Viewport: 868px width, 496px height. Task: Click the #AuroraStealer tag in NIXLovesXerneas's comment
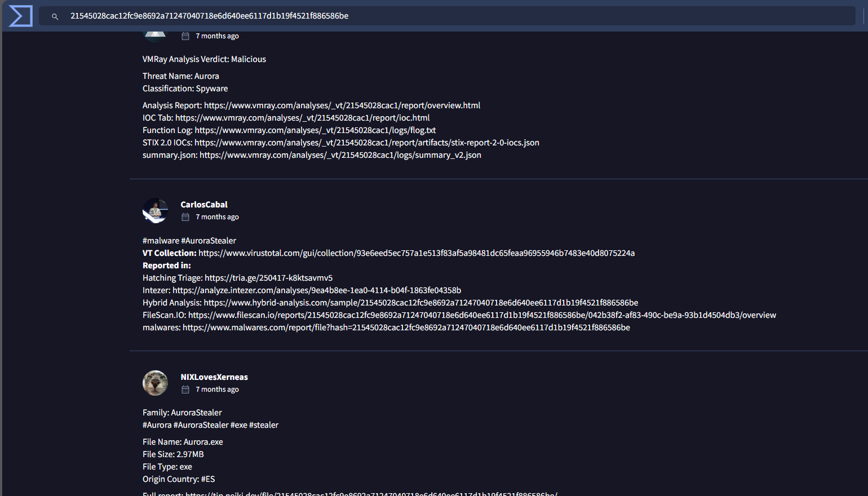[x=201, y=425]
